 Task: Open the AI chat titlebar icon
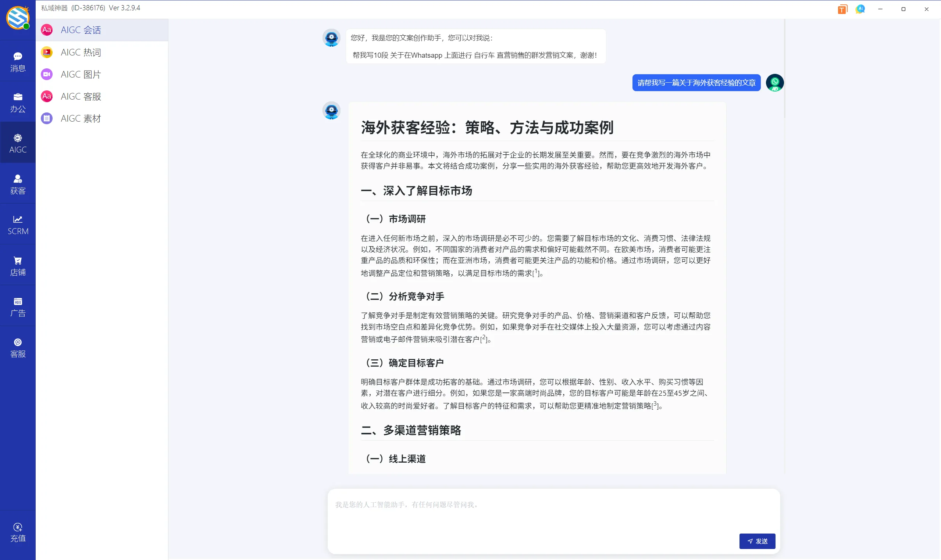tap(860, 9)
